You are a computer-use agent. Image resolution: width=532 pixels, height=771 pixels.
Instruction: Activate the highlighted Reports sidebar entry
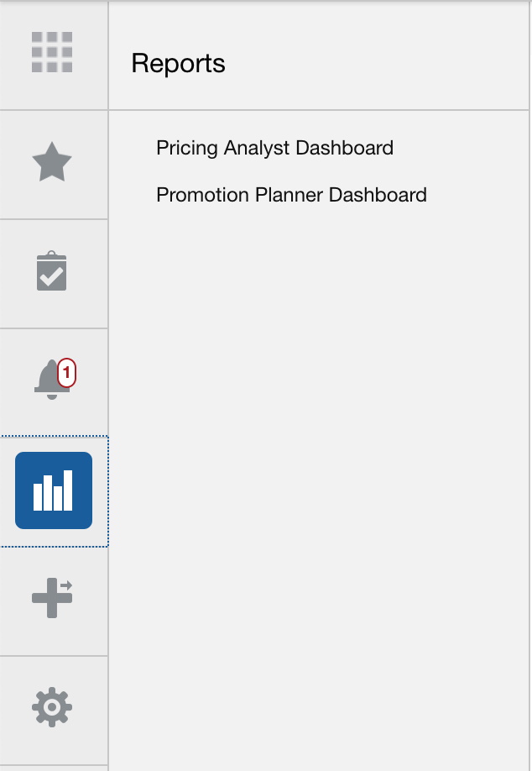[54, 490]
